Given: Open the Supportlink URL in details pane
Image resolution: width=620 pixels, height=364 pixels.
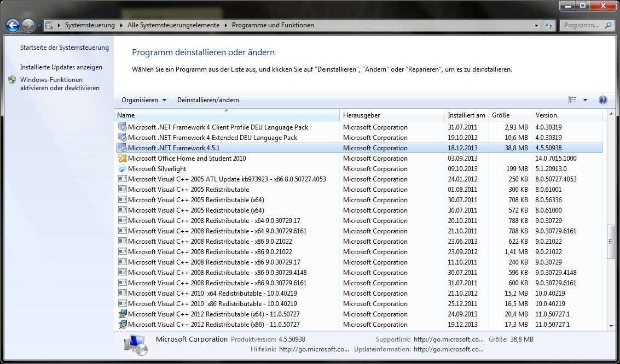Looking at the screenshot, I should pos(448,339).
